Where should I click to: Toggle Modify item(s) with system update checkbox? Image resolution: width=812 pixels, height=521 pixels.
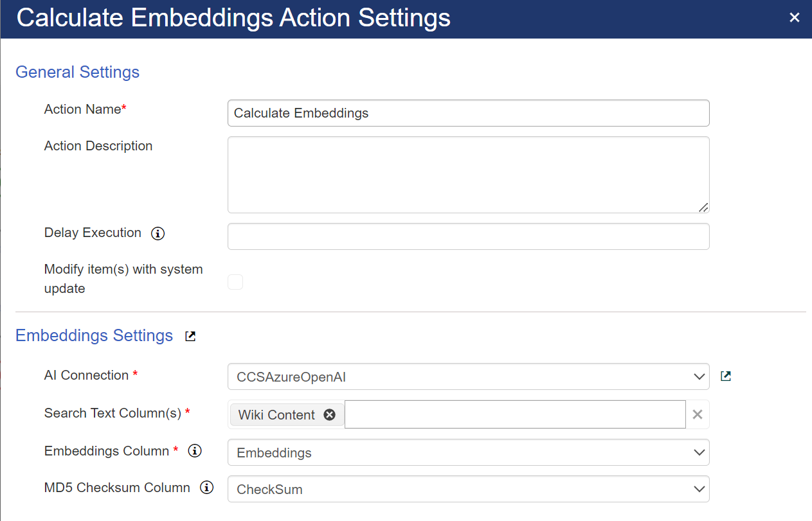(x=235, y=282)
